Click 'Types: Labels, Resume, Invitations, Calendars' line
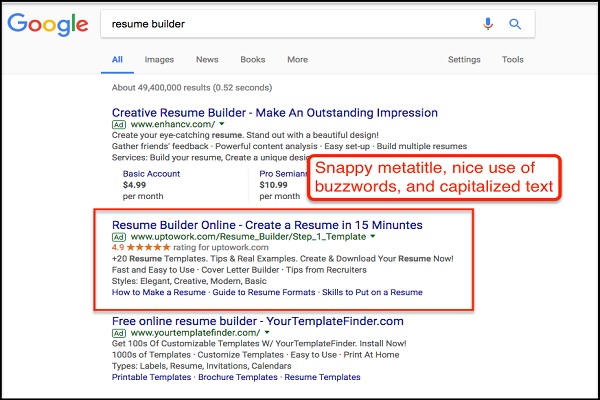 tap(202, 366)
